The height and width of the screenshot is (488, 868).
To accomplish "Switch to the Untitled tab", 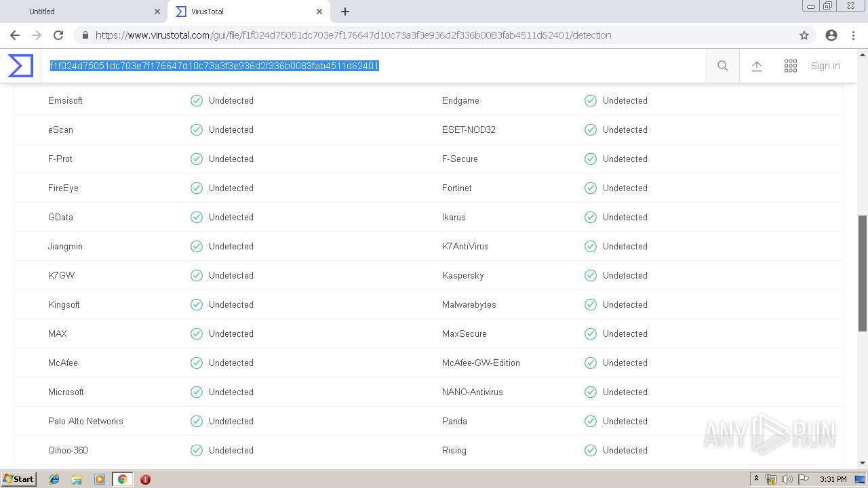I will [85, 12].
